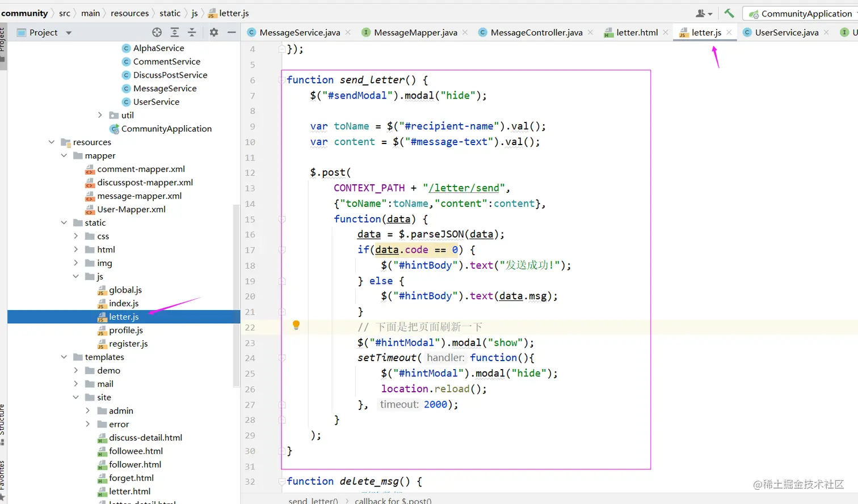Screen dimensions: 858x504
Task: Collapse the js folder
Action: [76, 276]
